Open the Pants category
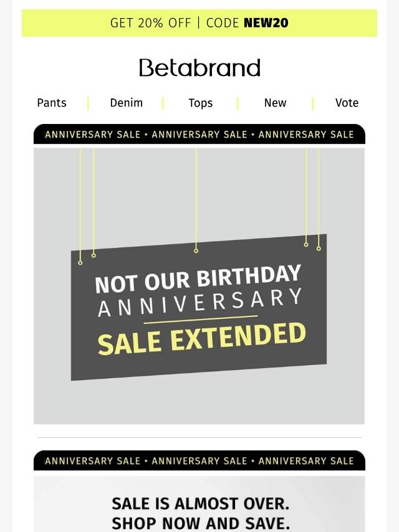Viewport: 399px width, 532px height. (x=52, y=103)
